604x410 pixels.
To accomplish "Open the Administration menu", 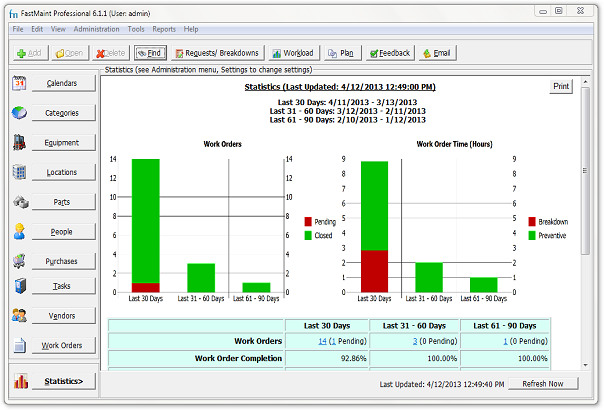I will click(x=96, y=29).
